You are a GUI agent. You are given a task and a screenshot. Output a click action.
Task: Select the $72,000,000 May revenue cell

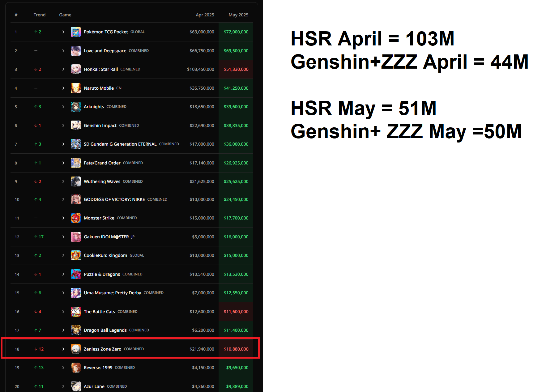coord(236,32)
